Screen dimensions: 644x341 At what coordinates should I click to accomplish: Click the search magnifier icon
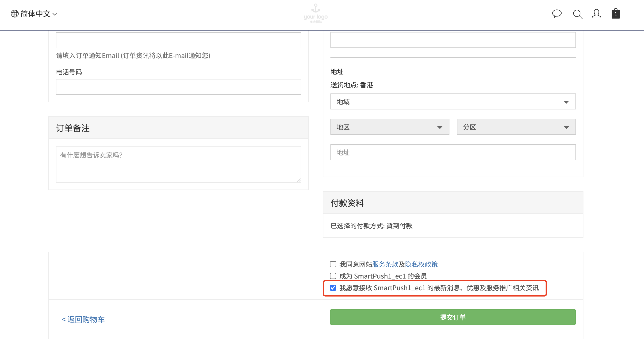click(x=577, y=14)
